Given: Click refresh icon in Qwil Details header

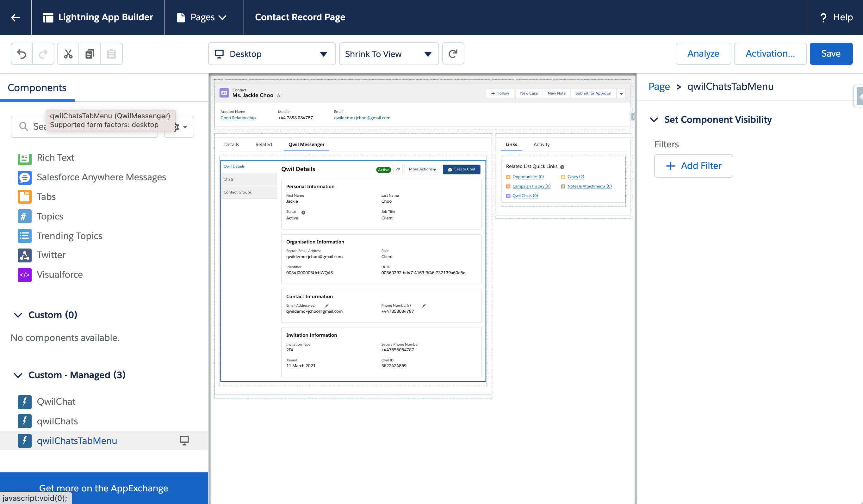Looking at the screenshot, I should point(398,169).
